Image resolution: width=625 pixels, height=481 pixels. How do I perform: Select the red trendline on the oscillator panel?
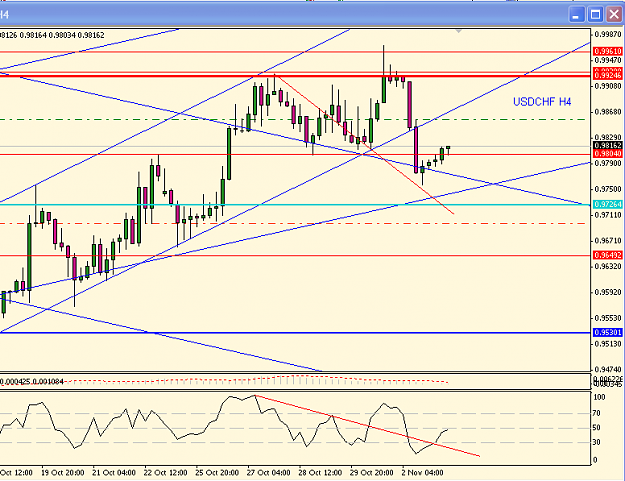coord(367,426)
